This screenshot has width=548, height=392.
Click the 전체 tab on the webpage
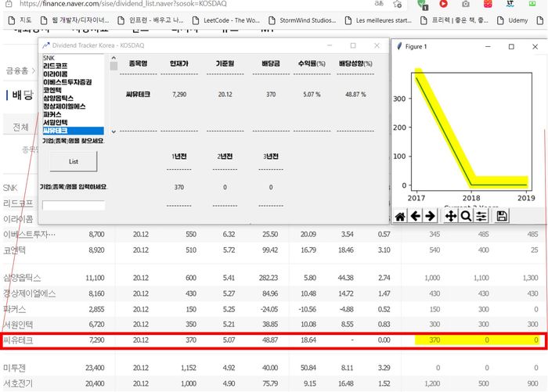(20, 127)
